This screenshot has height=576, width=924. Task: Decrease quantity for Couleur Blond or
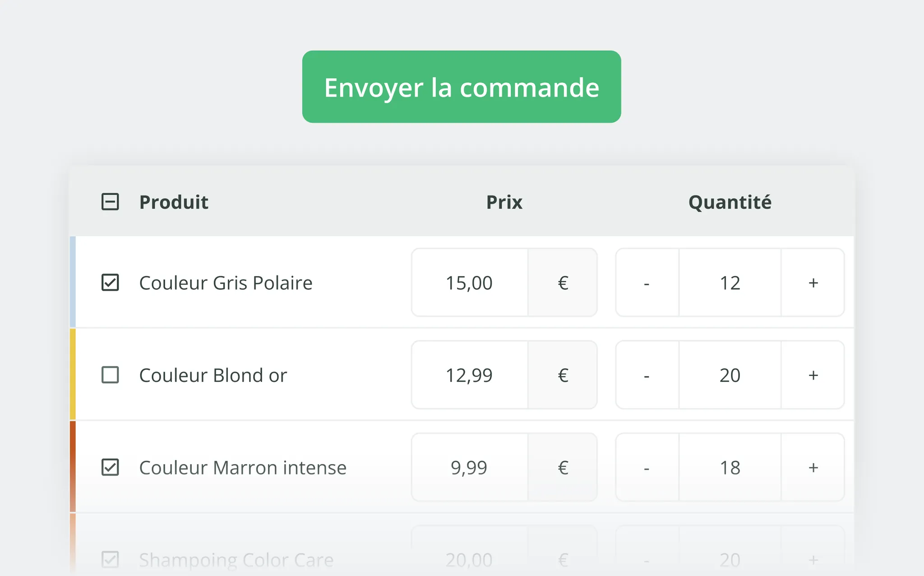(647, 375)
